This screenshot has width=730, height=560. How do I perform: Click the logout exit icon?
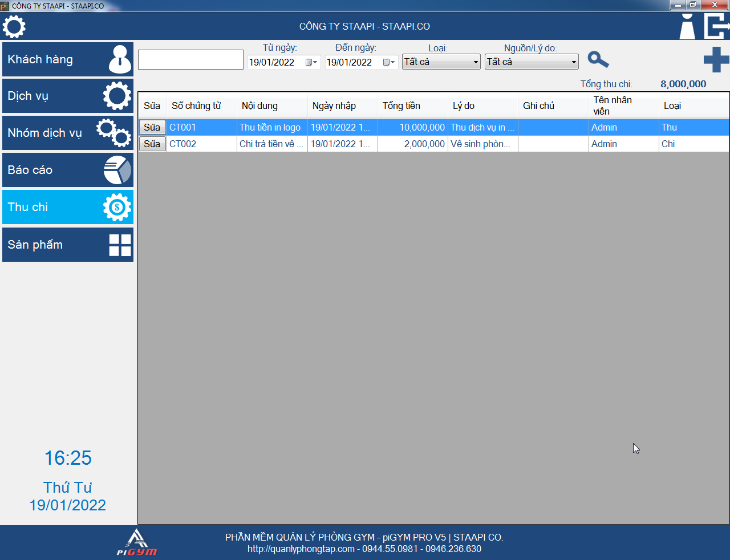pos(716,26)
